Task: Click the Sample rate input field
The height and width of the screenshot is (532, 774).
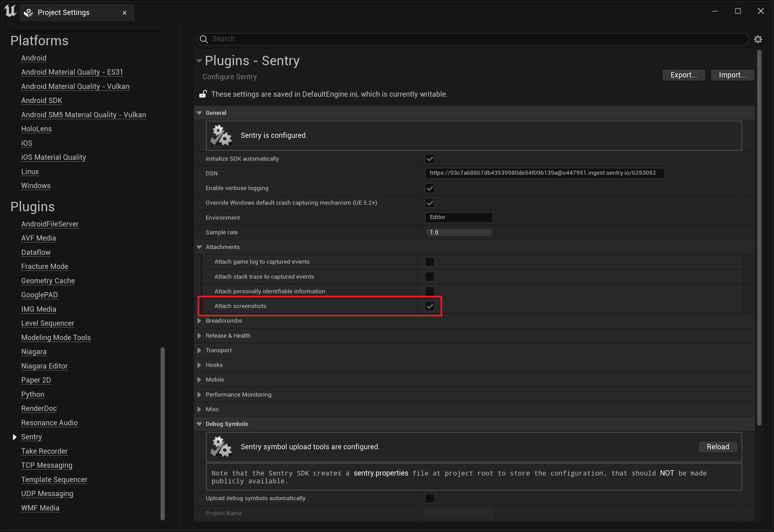Action: pyautogui.click(x=459, y=232)
